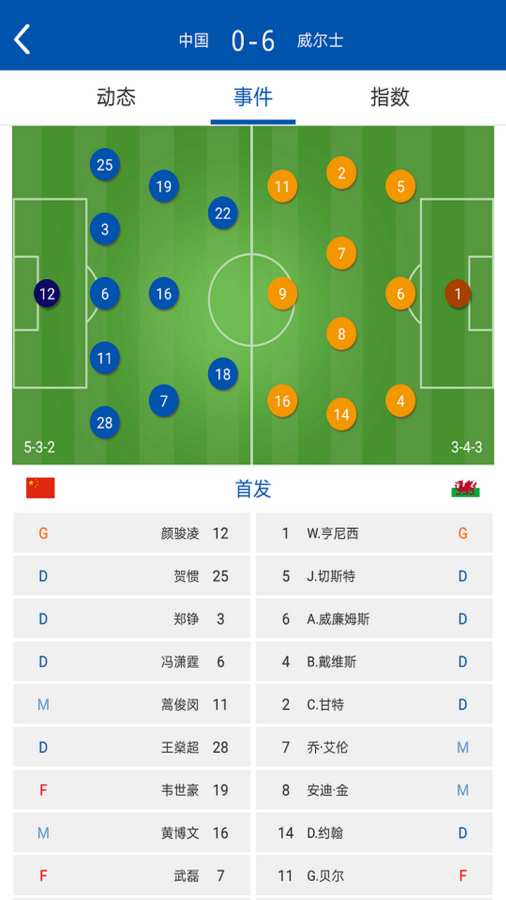Image resolution: width=506 pixels, height=900 pixels.
Task: Open player row 武磊 7
Action: [x=131, y=876]
